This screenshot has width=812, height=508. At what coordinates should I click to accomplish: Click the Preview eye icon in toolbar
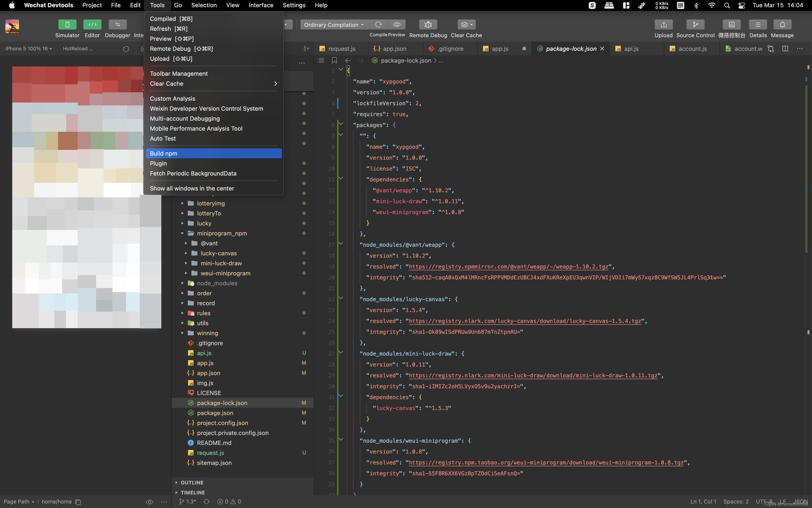(x=397, y=24)
